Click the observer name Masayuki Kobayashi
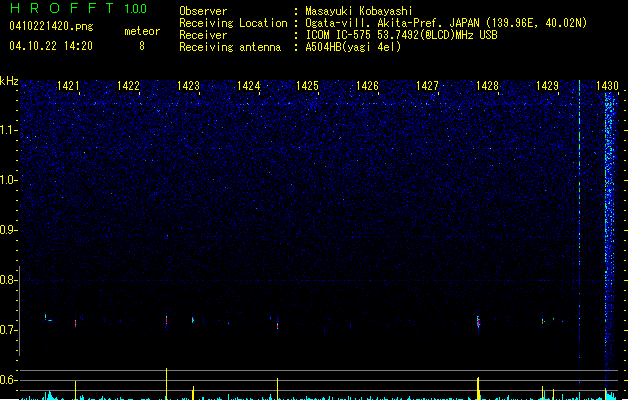Screen dimensions: 629x400 pyautogui.click(x=359, y=11)
